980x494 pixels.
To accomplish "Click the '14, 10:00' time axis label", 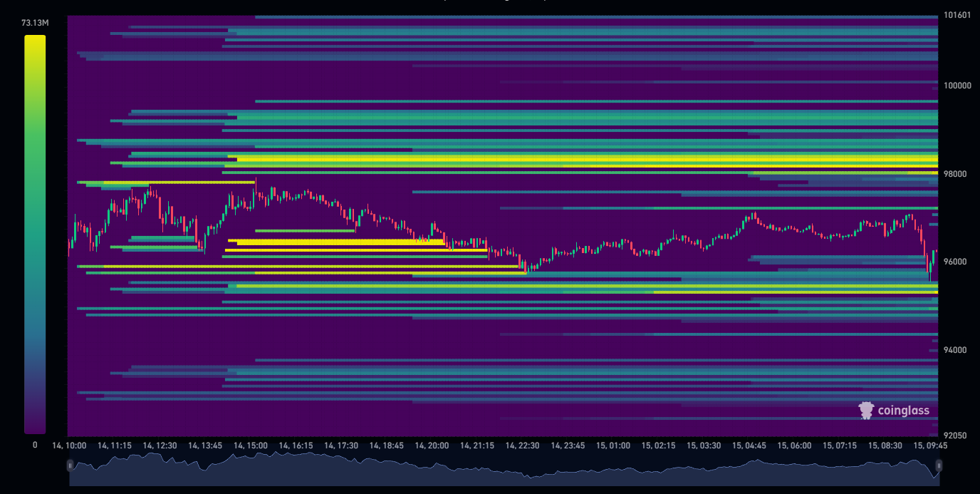I will click(69, 446).
